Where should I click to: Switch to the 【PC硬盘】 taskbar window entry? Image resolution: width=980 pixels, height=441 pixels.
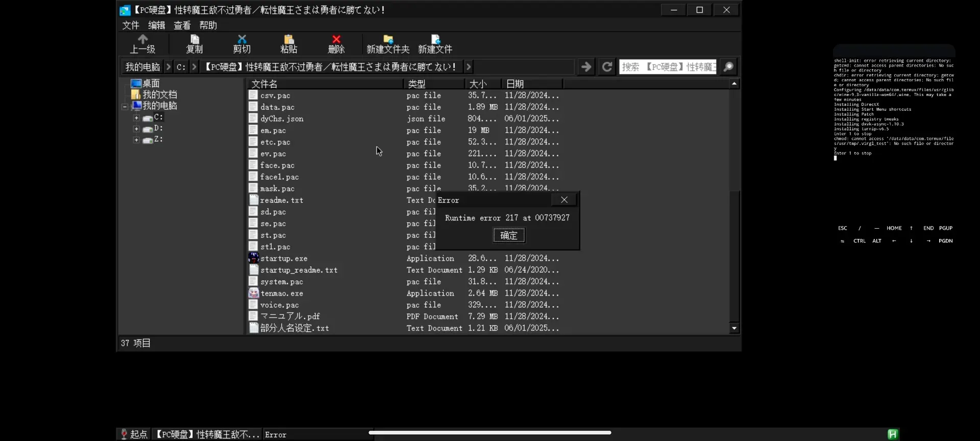click(x=207, y=434)
